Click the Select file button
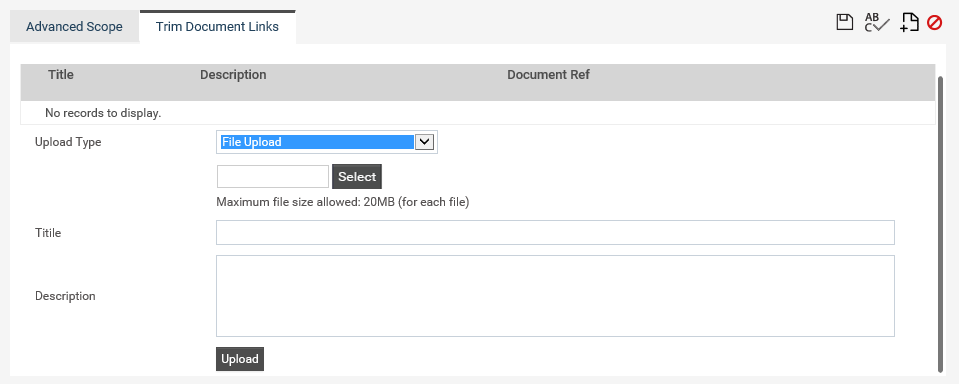The width and height of the screenshot is (959, 384). pos(357,177)
